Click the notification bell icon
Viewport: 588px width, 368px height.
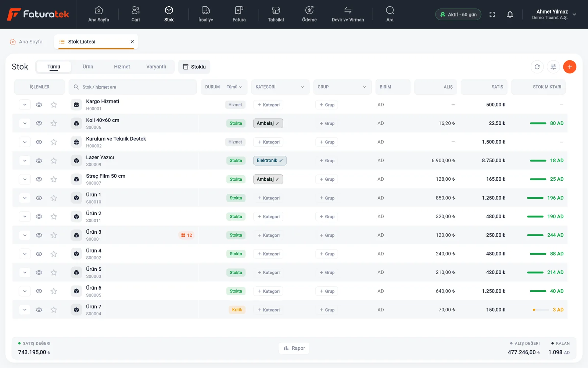(x=510, y=14)
